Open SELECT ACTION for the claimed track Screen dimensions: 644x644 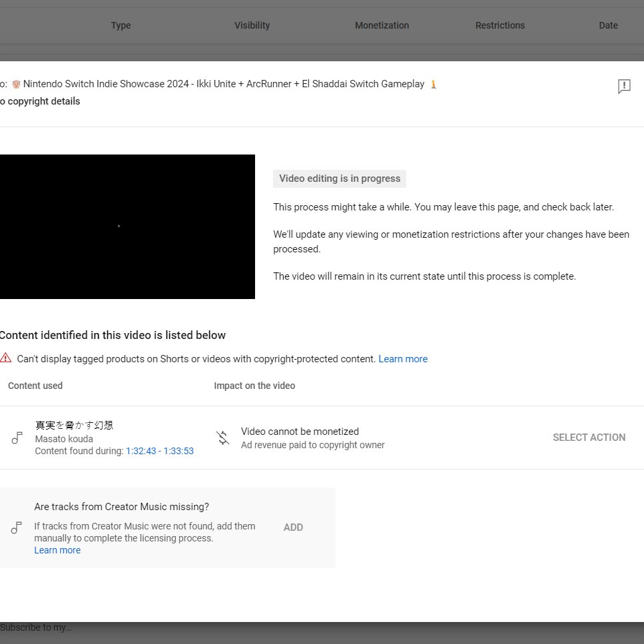[589, 438]
